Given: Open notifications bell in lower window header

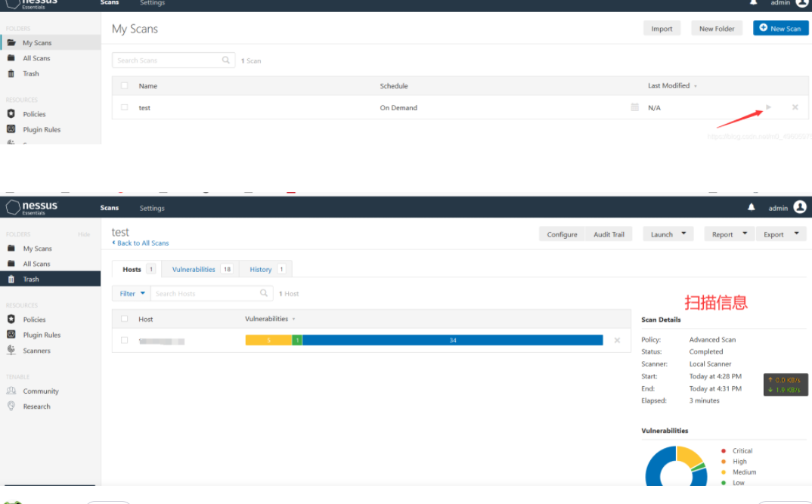Looking at the screenshot, I should pos(752,208).
